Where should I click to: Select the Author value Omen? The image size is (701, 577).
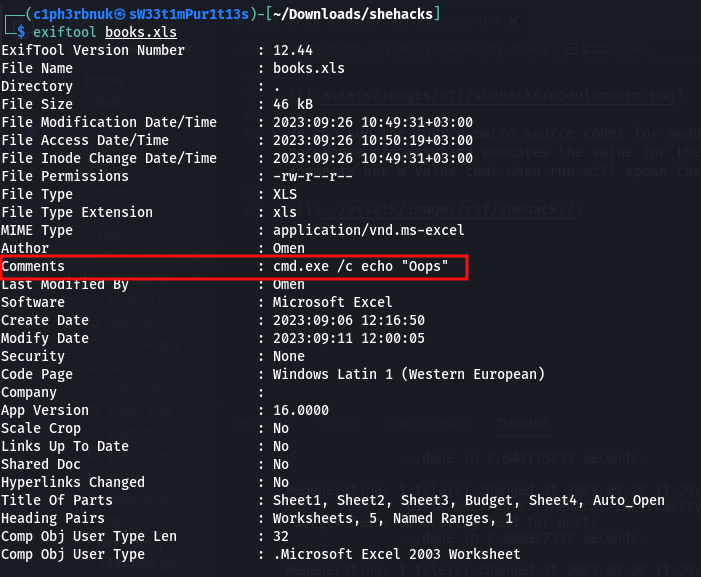[289, 248]
